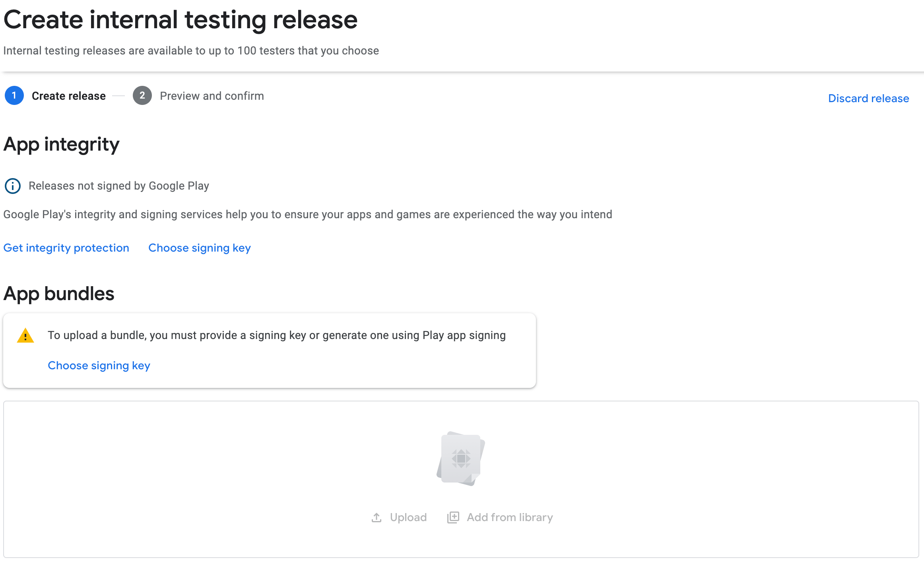Viewport: 924px width, 562px height.
Task: Choose signing key in the bundle warning
Action: point(99,366)
